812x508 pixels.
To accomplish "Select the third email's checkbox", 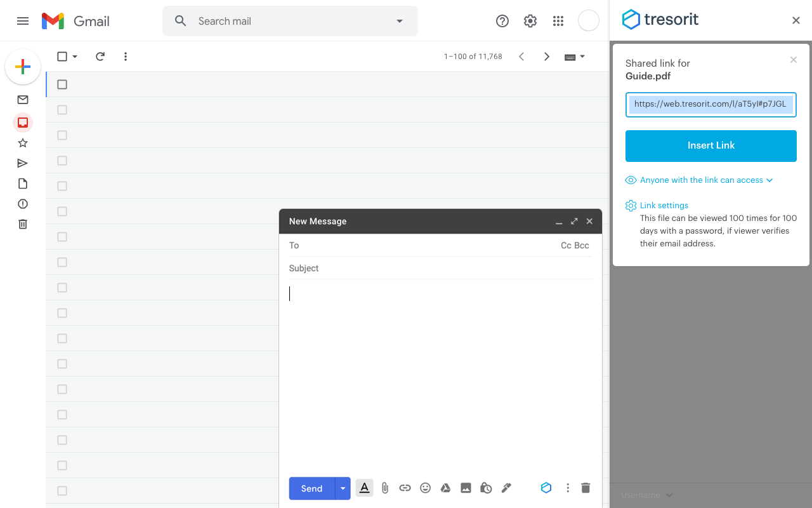I will 62,135.
